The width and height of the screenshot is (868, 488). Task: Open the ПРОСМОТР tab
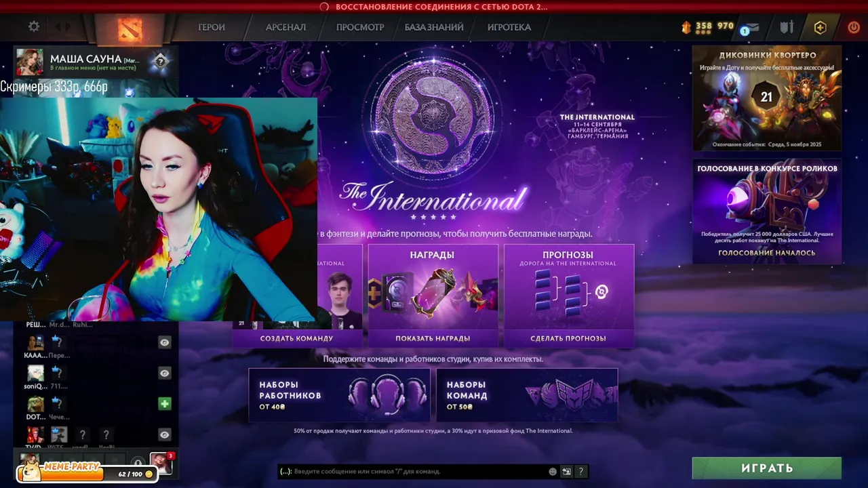point(360,27)
